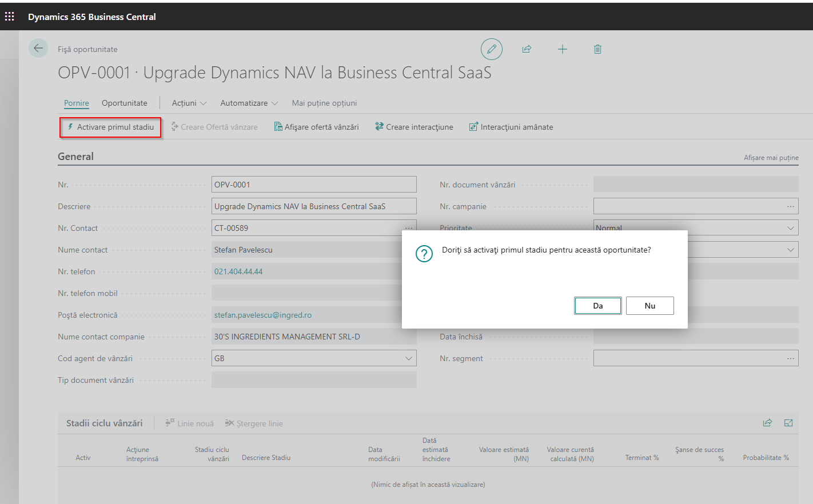
Task: Click Acțiune întreprinsă column header
Action: coord(142,454)
